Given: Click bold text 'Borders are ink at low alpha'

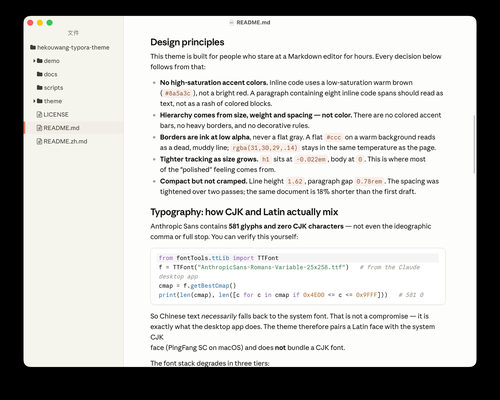Looking at the screenshot, I should click(x=205, y=137).
